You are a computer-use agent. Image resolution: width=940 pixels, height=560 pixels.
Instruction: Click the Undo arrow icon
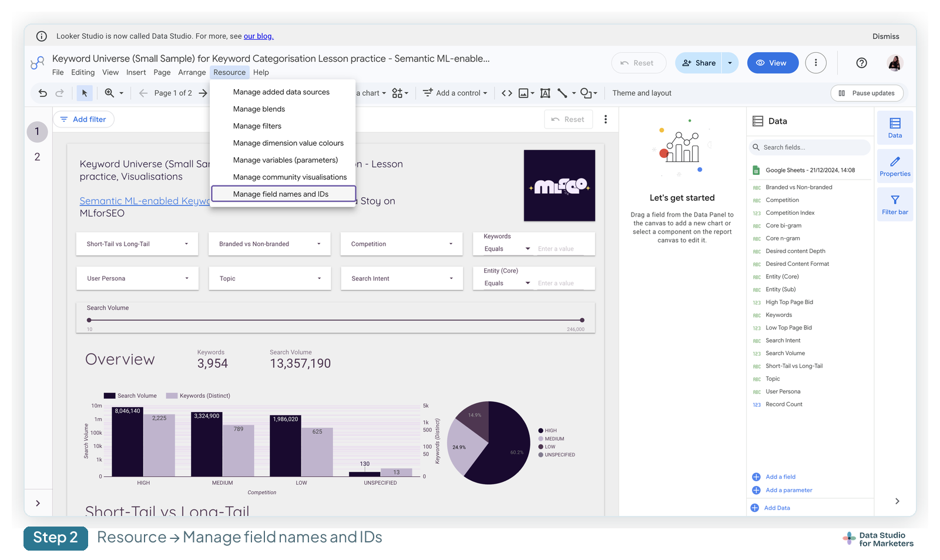pos(42,93)
